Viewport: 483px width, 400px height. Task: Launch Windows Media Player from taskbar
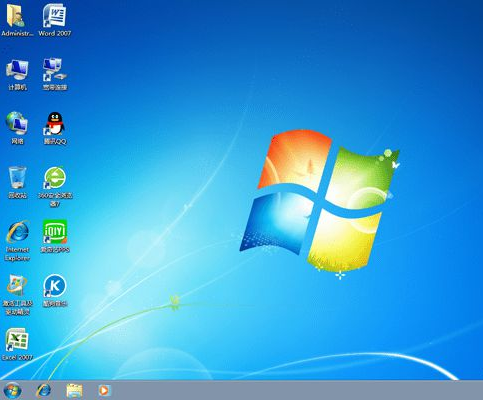point(104,390)
